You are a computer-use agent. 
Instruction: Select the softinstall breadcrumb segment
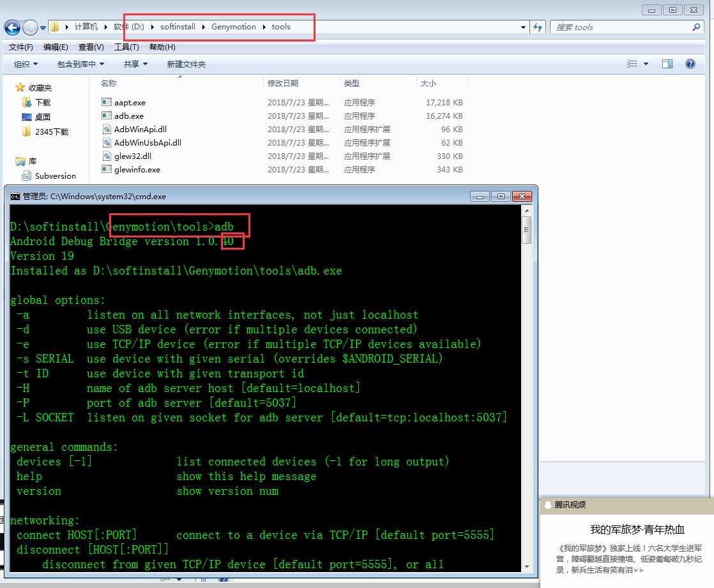click(x=178, y=27)
